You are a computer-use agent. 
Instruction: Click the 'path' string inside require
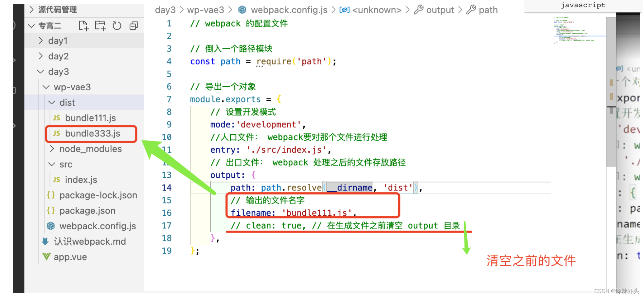click(312, 61)
